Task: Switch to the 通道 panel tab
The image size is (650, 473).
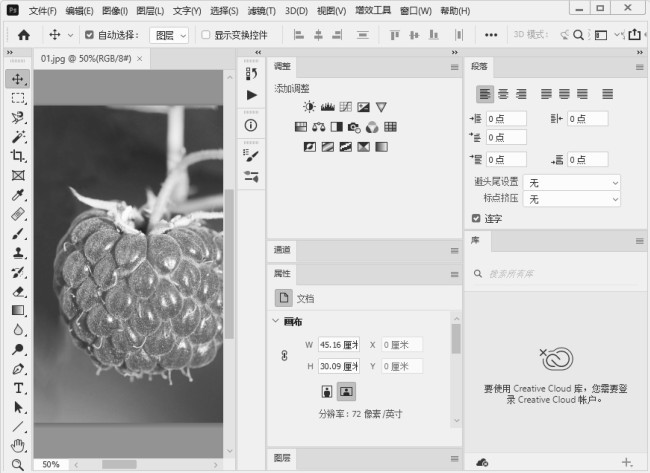Action: click(282, 250)
